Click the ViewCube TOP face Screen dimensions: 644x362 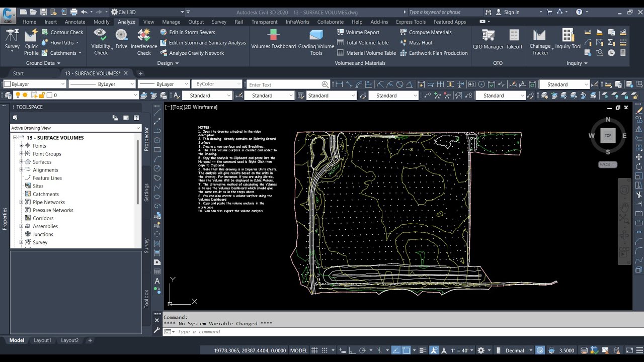pos(608,136)
